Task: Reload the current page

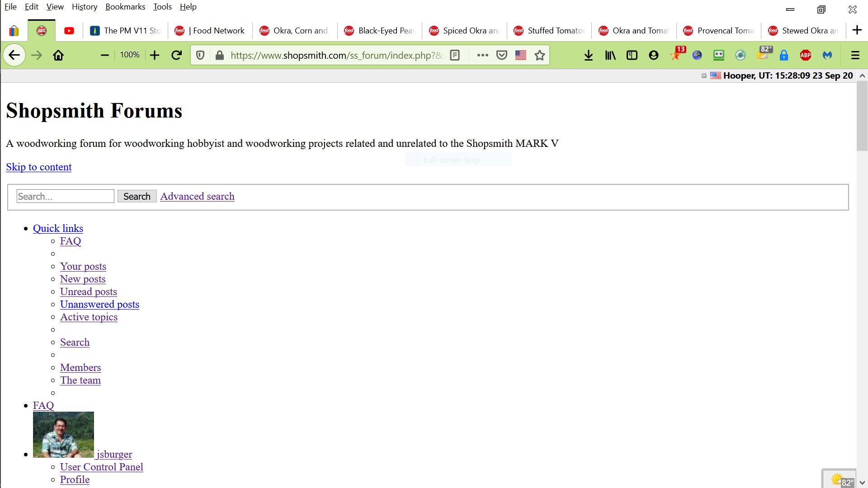Action: 177,55
